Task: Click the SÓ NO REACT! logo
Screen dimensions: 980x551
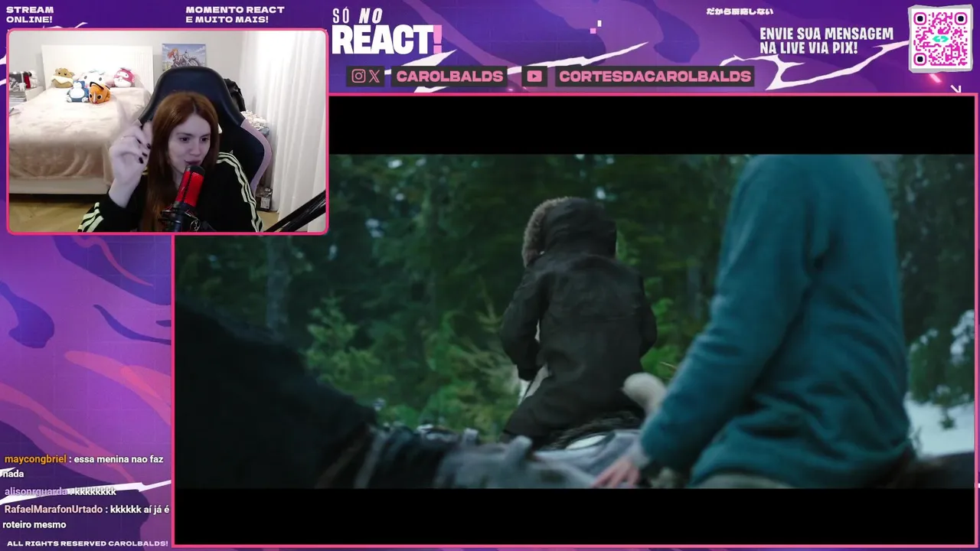Action: coord(387,32)
